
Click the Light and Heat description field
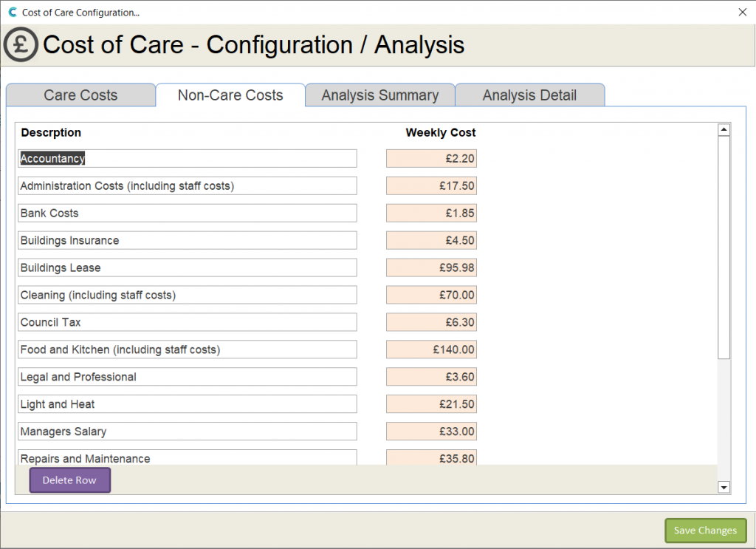[187, 404]
